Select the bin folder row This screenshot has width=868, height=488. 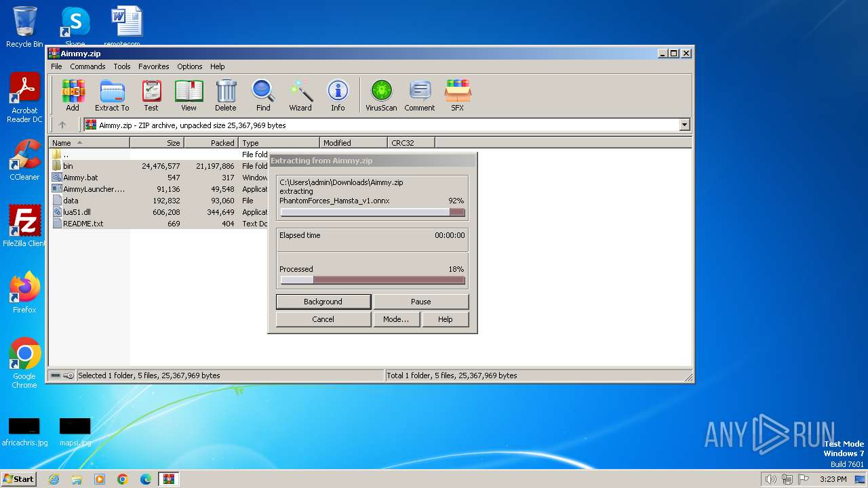(159, 166)
